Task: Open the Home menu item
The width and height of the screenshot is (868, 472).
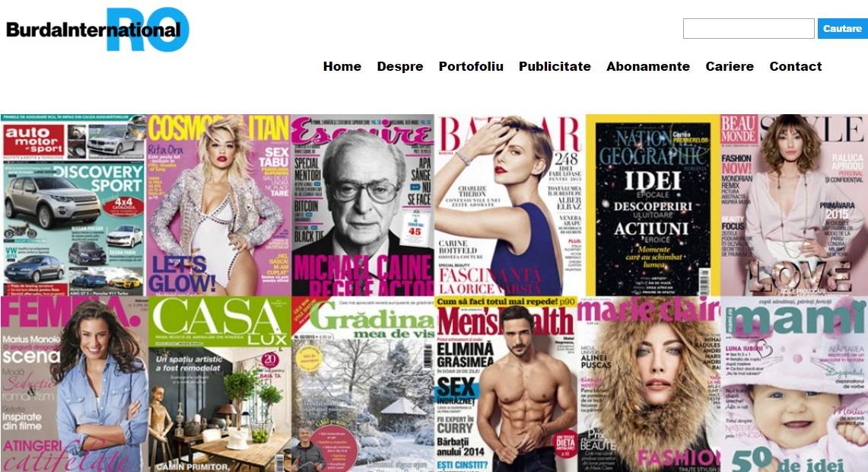Action: (342, 66)
